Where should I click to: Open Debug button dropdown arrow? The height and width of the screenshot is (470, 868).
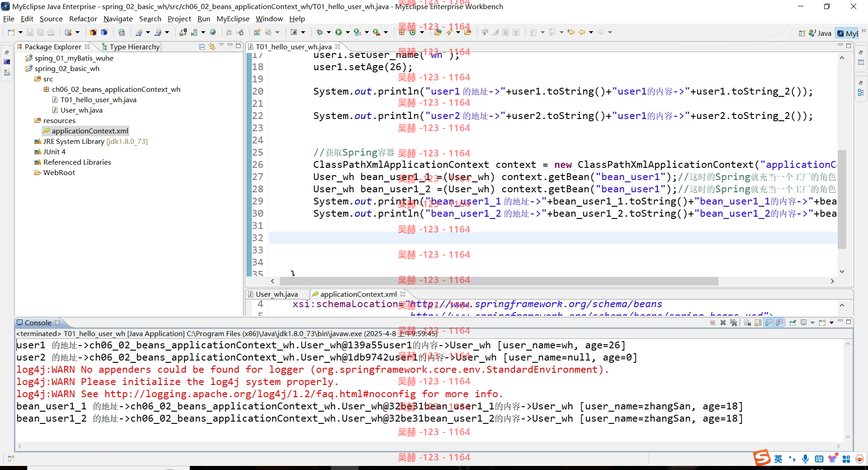click(329, 32)
